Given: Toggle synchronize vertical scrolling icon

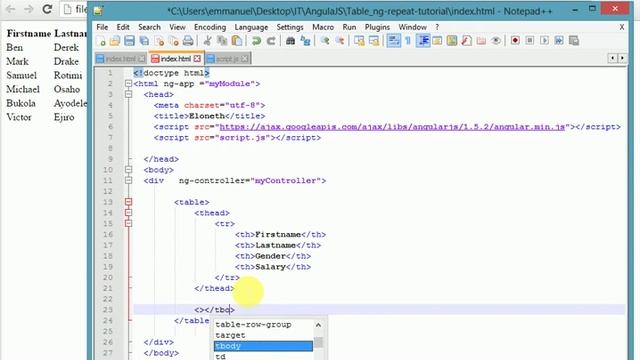Looking at the screenshot, I should tap(359, 41).
